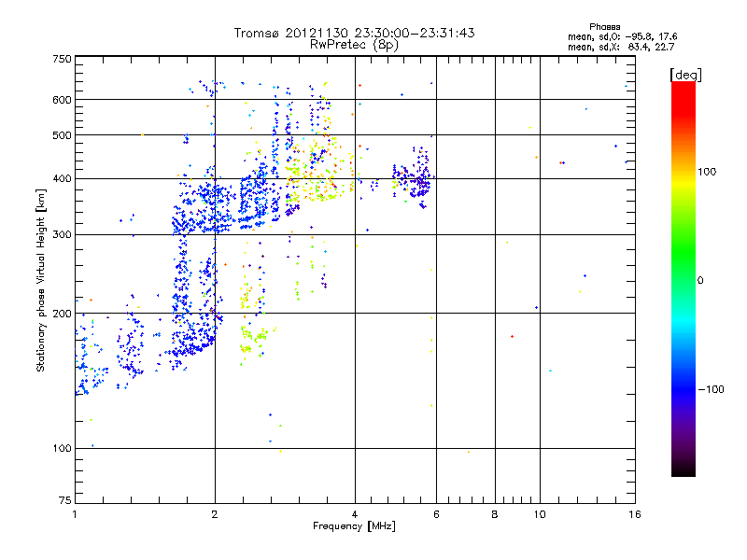Click the y-axis tick label '400'
The width and height of the screenshot is (747, 560).
click(62, 178)
